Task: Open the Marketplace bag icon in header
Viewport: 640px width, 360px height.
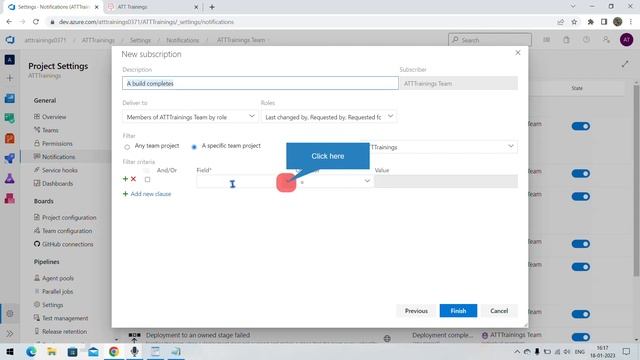Action: click(x=566, y=40)
